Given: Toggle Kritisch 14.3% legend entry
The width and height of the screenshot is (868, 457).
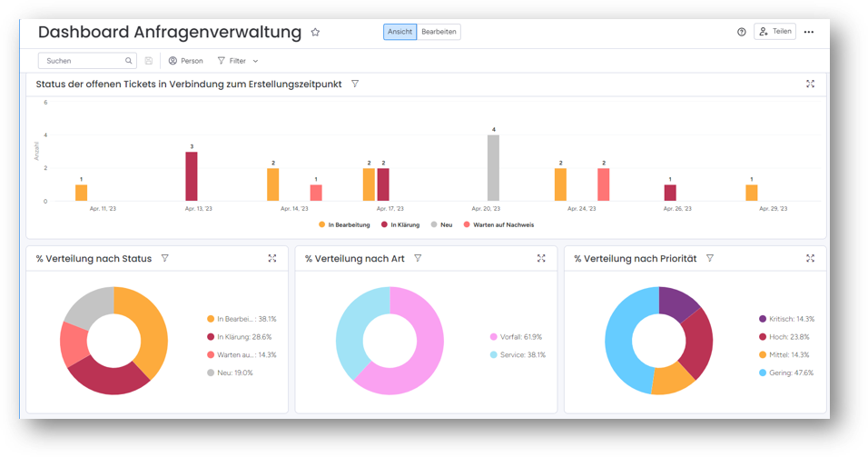Looking at the screenshot, I should tap(786, 319).
